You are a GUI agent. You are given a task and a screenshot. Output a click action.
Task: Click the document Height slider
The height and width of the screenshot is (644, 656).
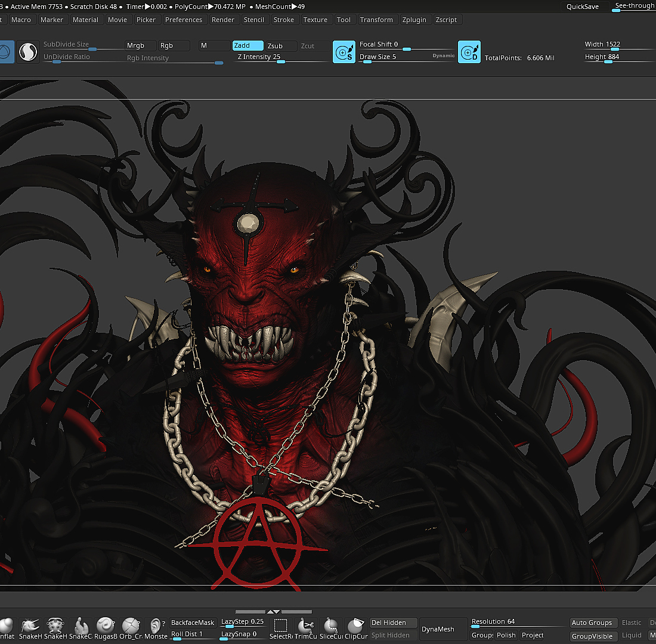coord(619,57)
